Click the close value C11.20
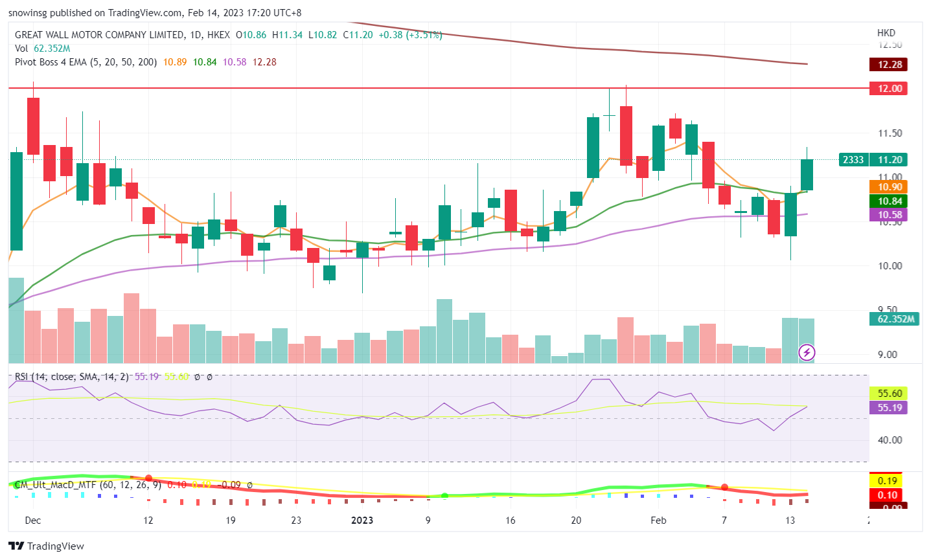This screenshot has height=560, width=931. [x=358, y=35]
